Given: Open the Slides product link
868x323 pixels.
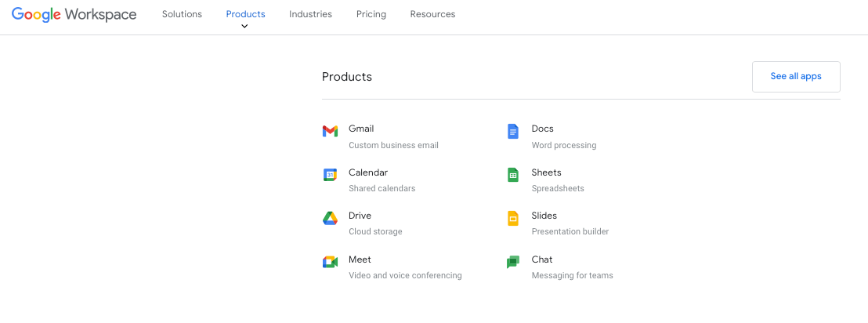Looking at the screenshot, I should click(x=544, y=216).
